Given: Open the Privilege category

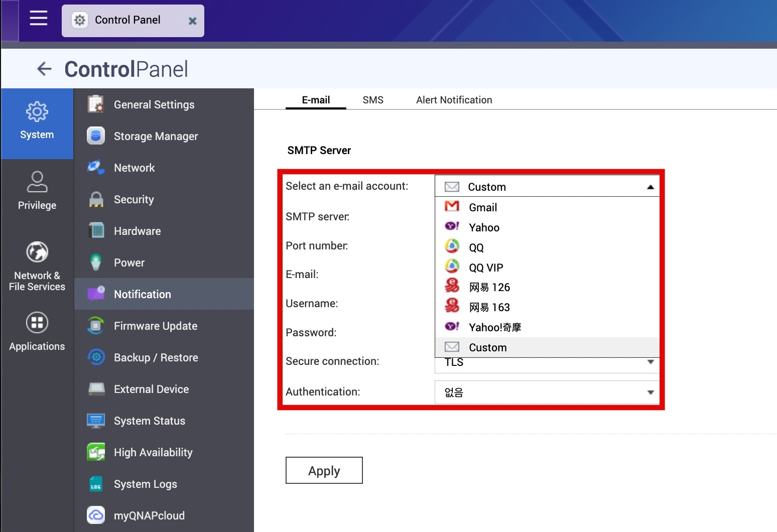Looking at the screenshot, I should (x=37, y=191).
